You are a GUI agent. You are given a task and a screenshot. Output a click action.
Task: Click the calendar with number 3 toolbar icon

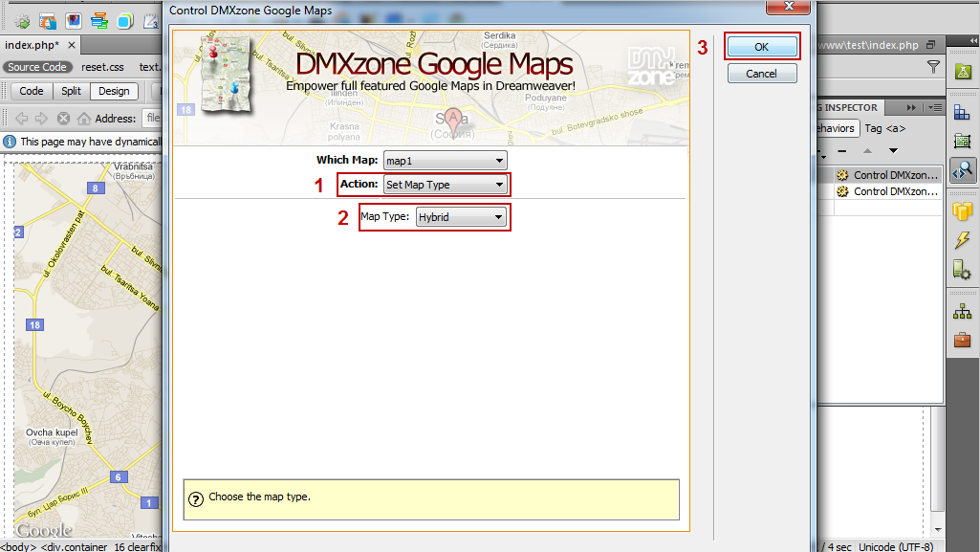151,21
